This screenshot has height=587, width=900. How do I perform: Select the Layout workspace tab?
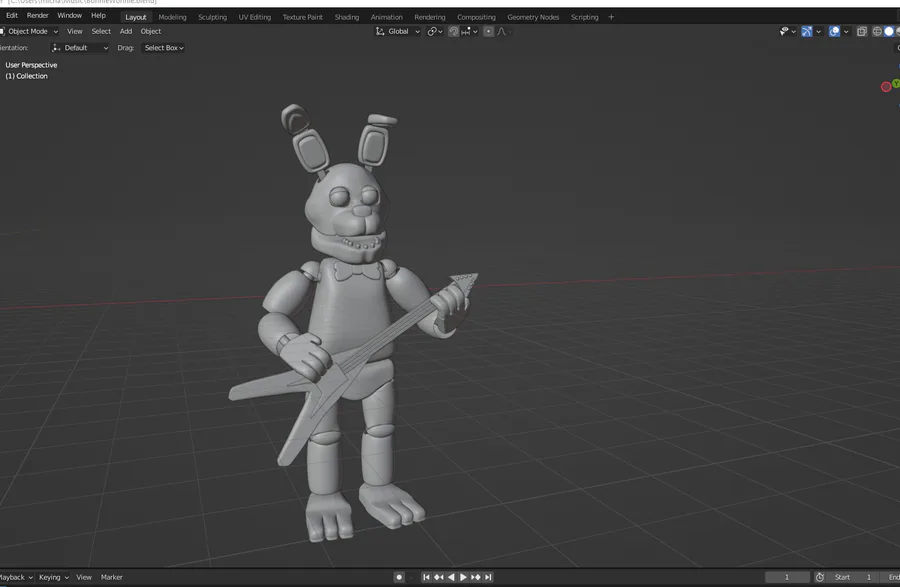(135, 17)
